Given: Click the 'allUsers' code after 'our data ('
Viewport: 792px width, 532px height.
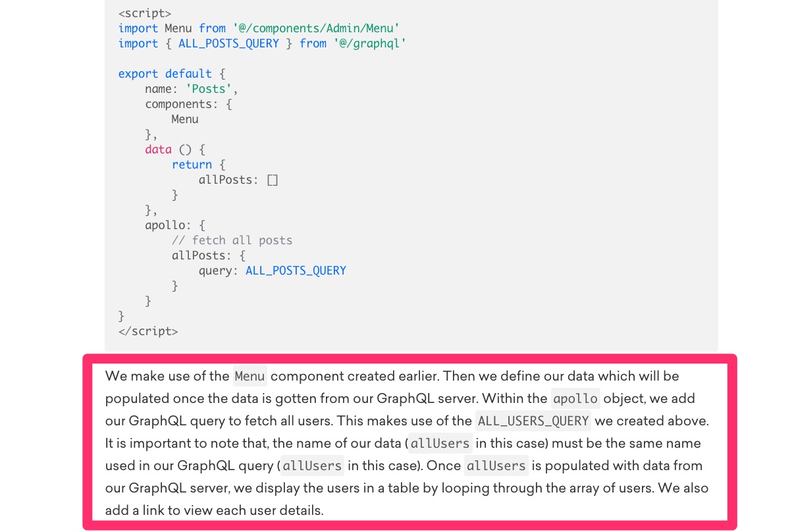Looking at the screenshot, I should coord(440,443).
